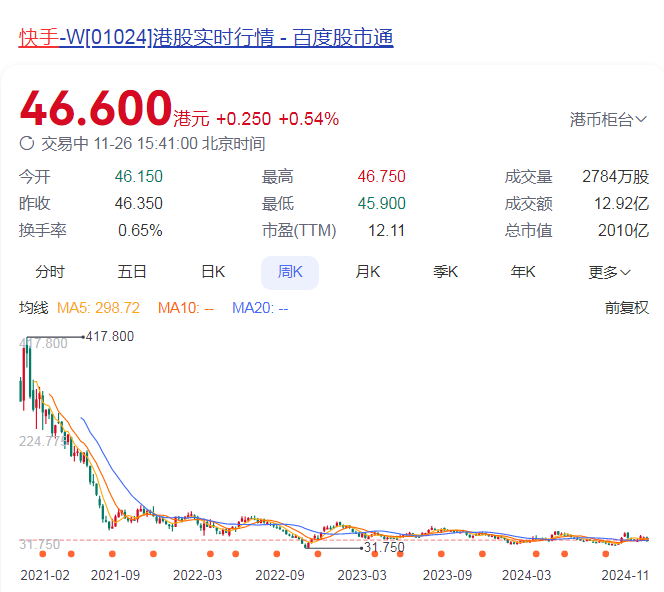664x592 pixels.
Task: Switch to the 日K tab
Action: click(213, 272)
